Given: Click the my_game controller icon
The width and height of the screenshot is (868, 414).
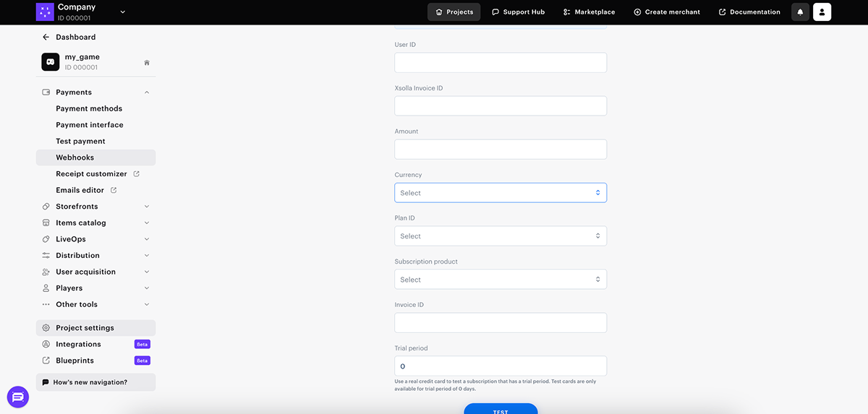Looking at the screenshot, I should tap(50, 62).
